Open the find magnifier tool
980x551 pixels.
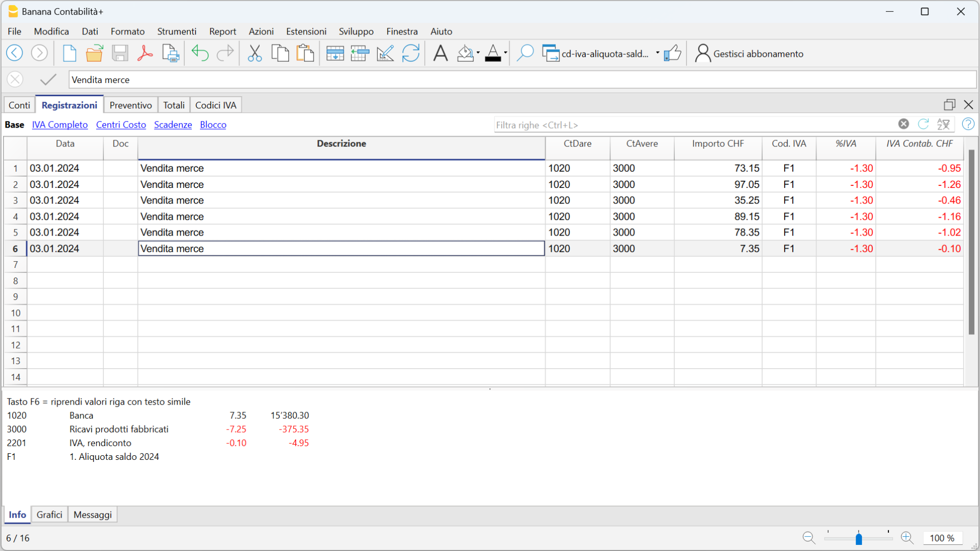point(525,53)
